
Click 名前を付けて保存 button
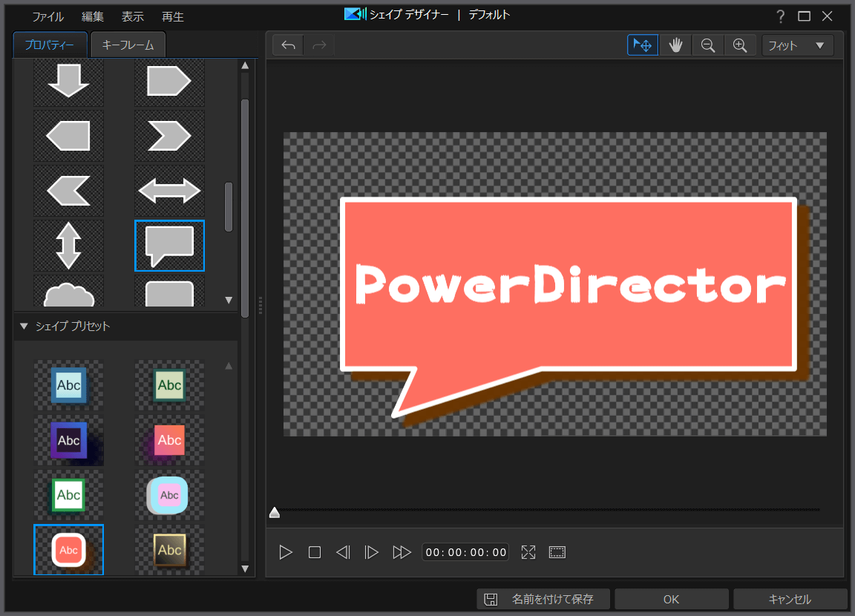pos(543,599)
